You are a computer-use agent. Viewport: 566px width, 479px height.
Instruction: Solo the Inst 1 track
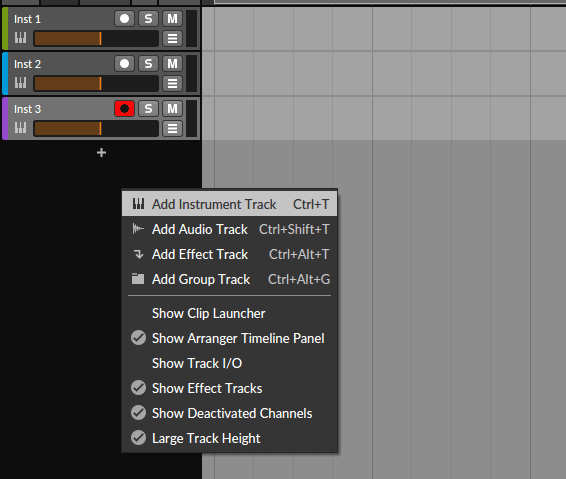pos(148,19)
